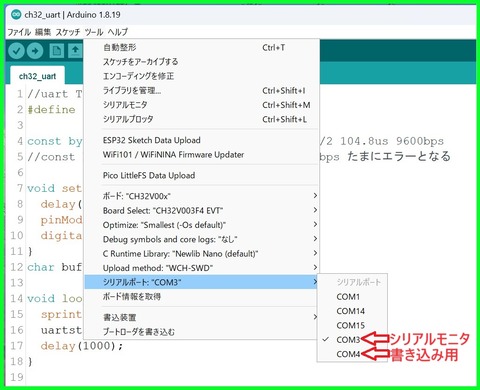Select COM15 serial port
This screenshot has height=390, width=480.
pyautogui.click(x=352, y=325)
